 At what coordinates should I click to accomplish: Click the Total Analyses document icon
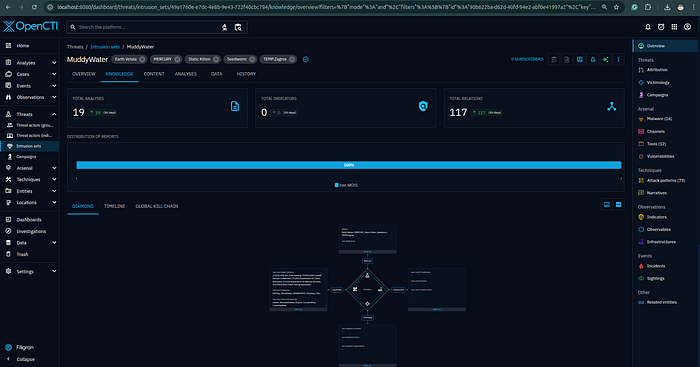[x=235, y=106]
